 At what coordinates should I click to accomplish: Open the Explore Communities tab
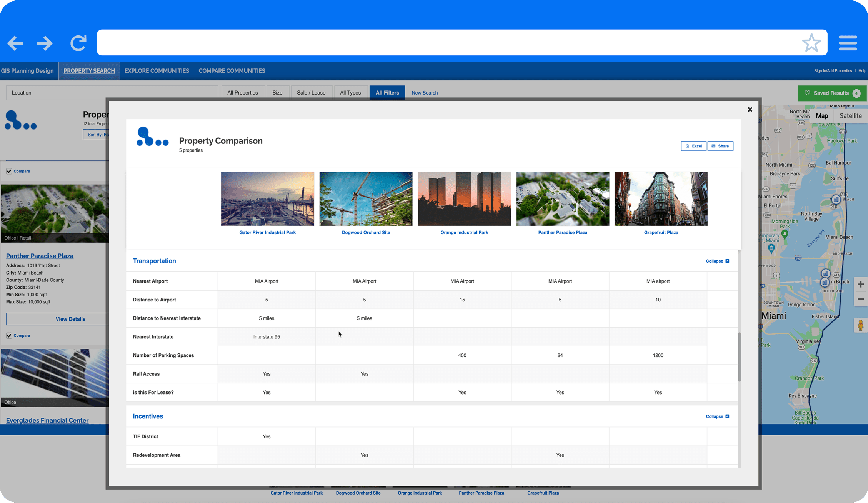point(157,71)
